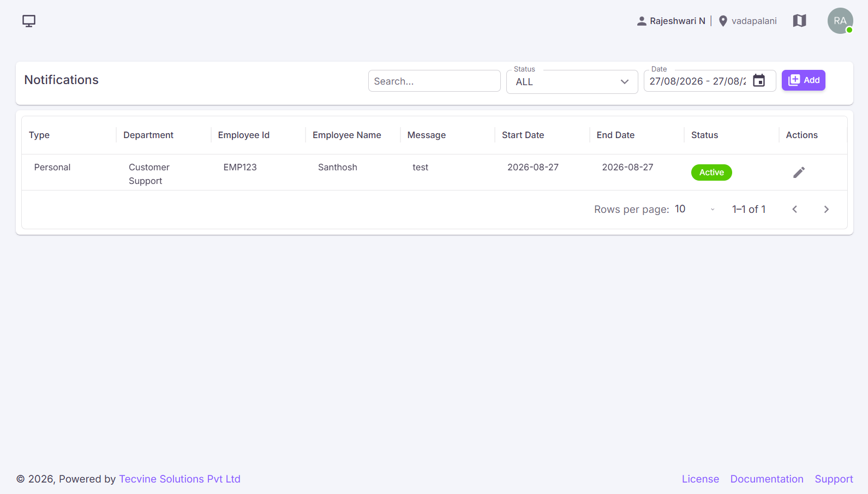Open the map icon in the header
The height and width of the screenshot is (494, 868).
pos(799,21)
